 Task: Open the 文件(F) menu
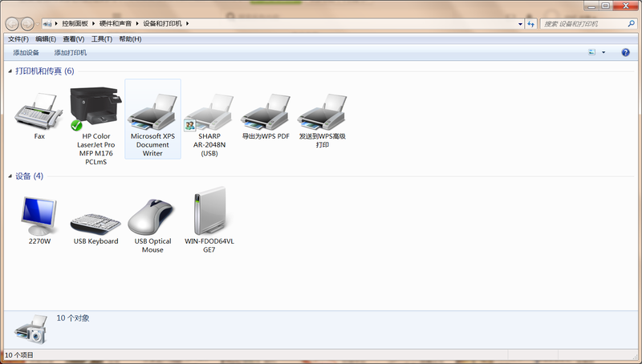pos(18,38)
